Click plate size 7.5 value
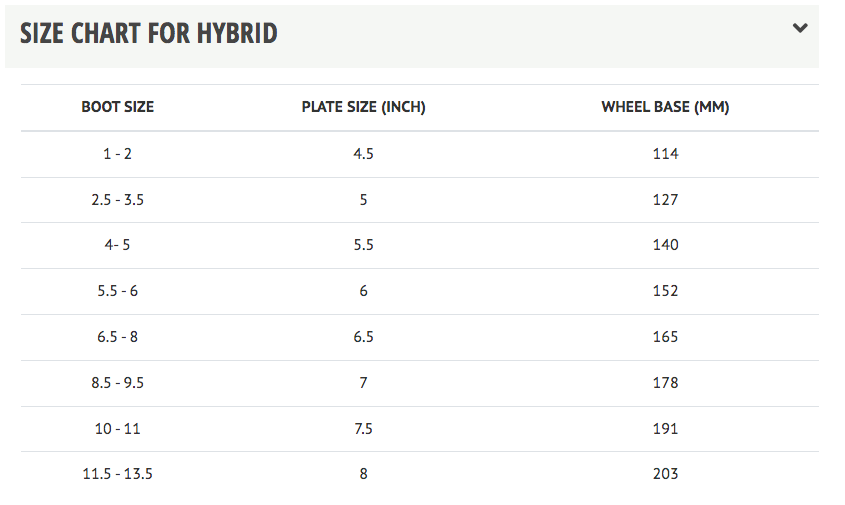 click(363, 428)
